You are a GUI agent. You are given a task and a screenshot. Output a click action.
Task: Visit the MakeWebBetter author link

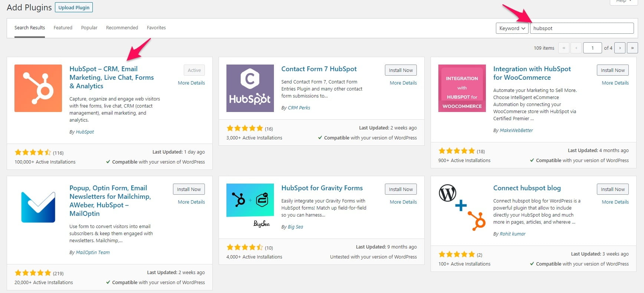(516, 130)
